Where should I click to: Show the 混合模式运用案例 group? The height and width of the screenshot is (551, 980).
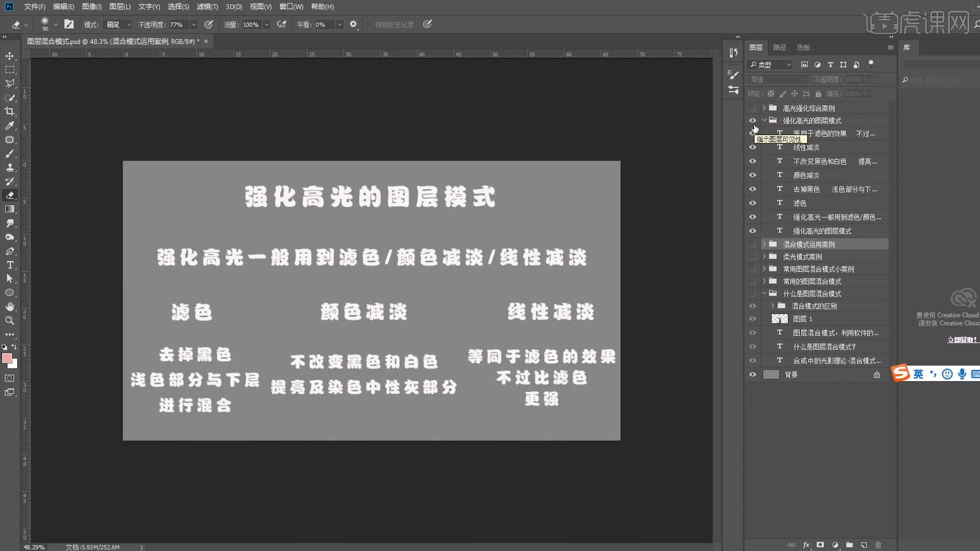coord(752,244)
